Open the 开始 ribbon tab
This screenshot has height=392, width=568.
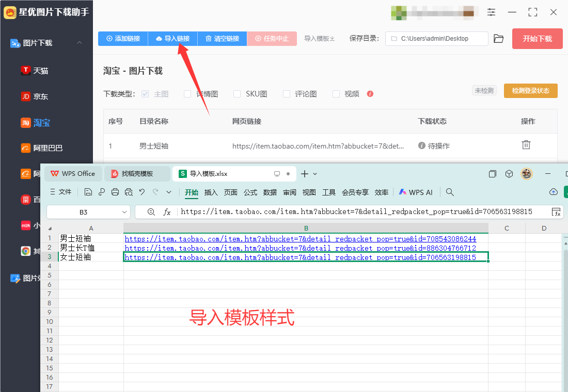point(192,192)
